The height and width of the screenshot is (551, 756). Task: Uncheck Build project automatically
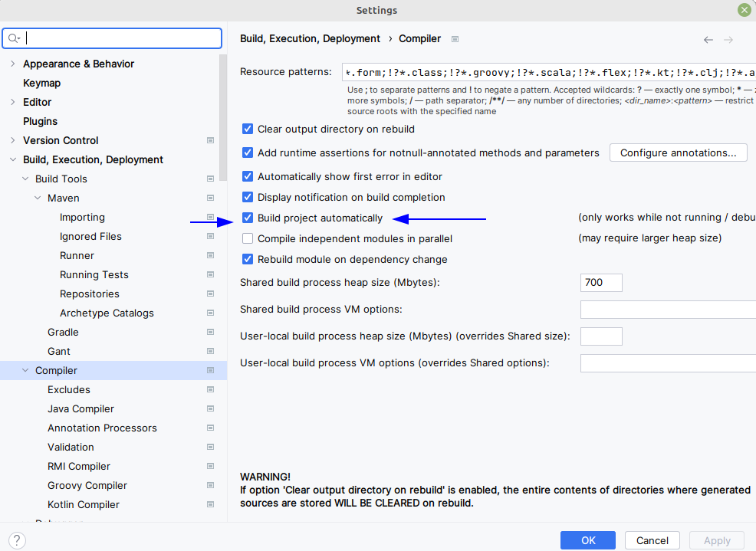pyautogui.click(x=248, y=218)
